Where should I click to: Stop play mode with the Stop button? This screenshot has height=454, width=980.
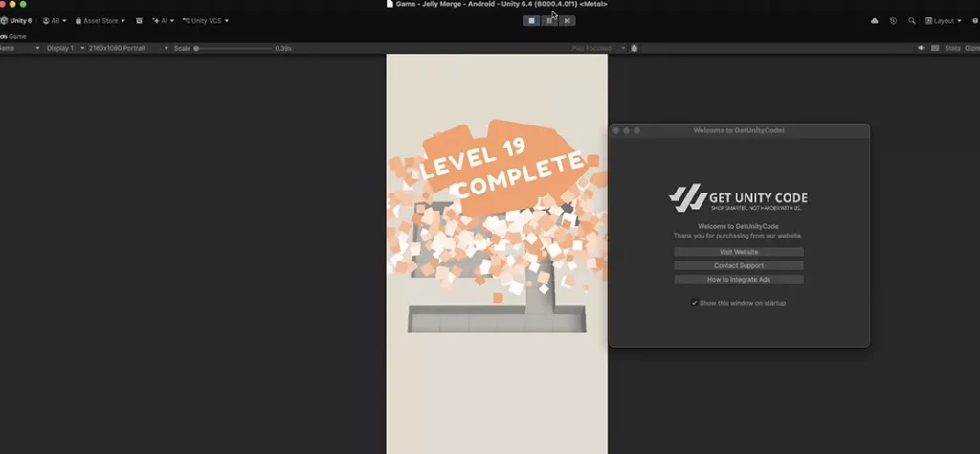coord(532,21)
